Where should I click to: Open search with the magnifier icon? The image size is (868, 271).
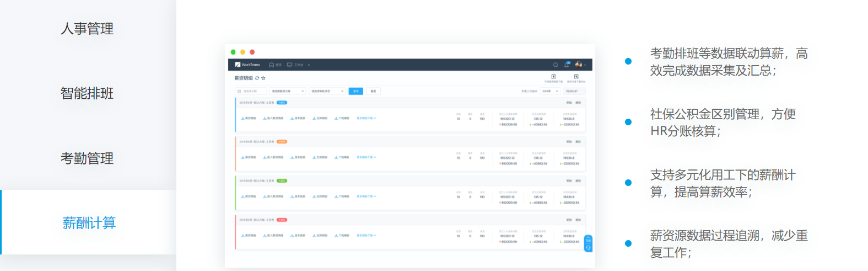(556, 65)
